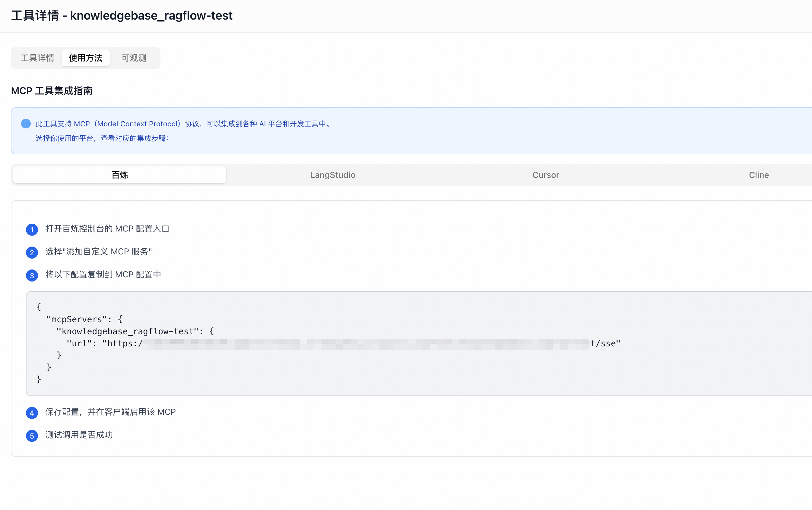Click the step 4 number badge
This screenshot has height=510, width=812.
(x=32, y=413)
